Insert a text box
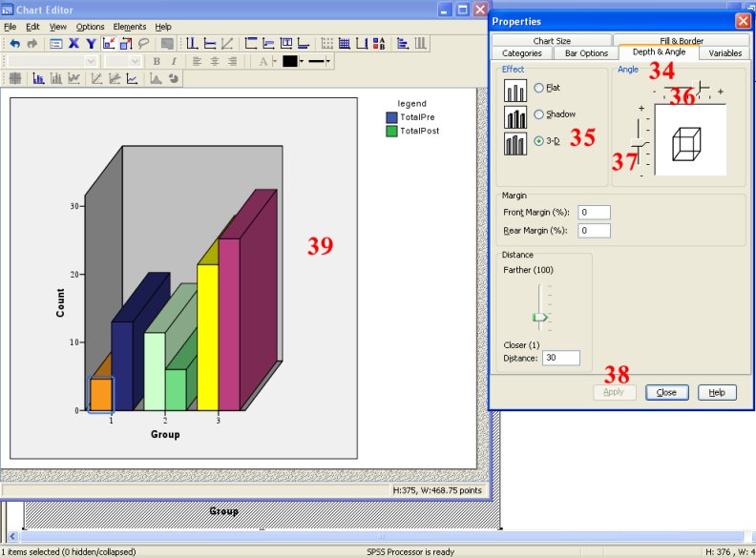 tap(286, 44)
